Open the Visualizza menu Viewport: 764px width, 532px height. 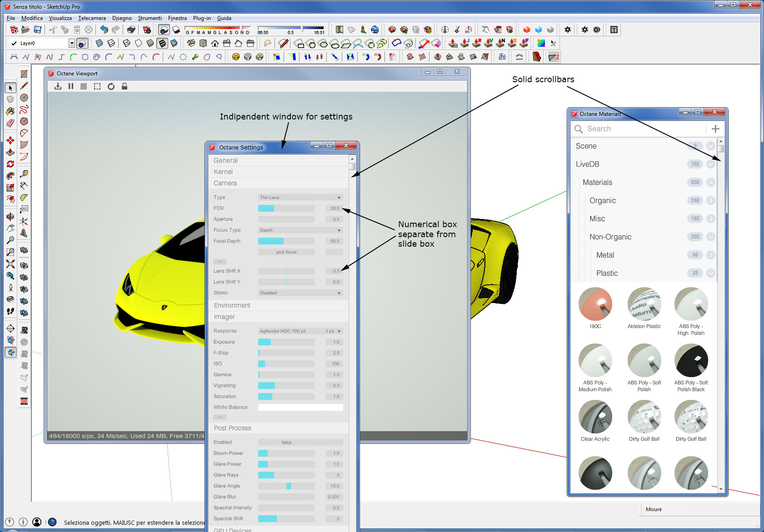tap(60, 18)
